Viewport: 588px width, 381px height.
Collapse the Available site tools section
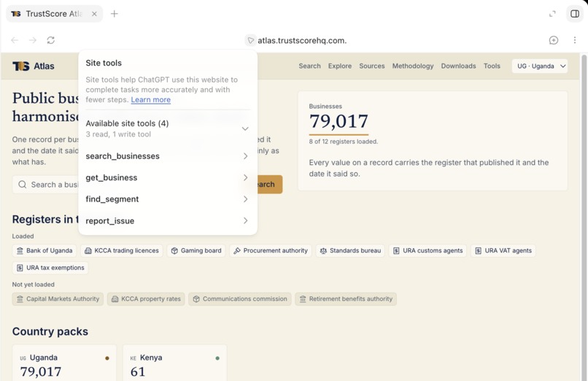245,128
